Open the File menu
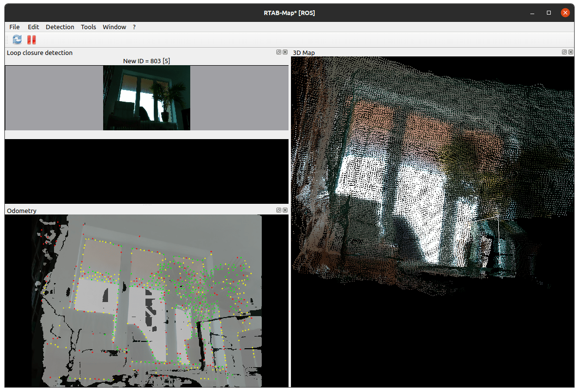Viewport: 579px width, 392px height. tap(15, 27)
